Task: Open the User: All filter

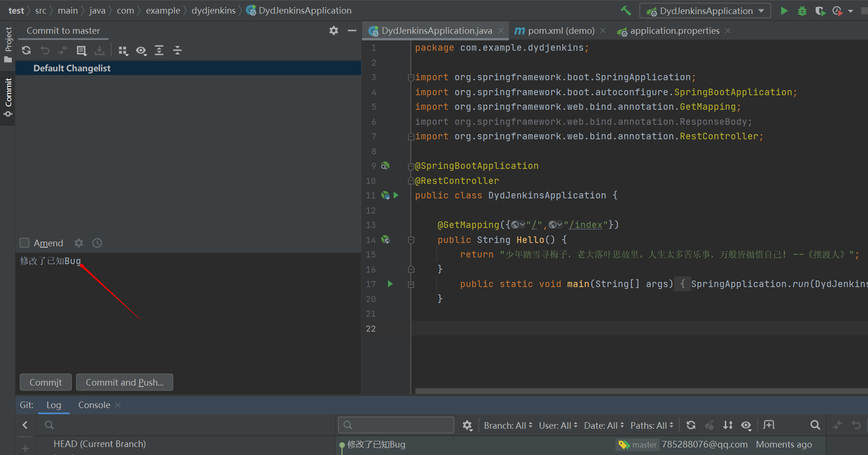Action: coord(558,425)
